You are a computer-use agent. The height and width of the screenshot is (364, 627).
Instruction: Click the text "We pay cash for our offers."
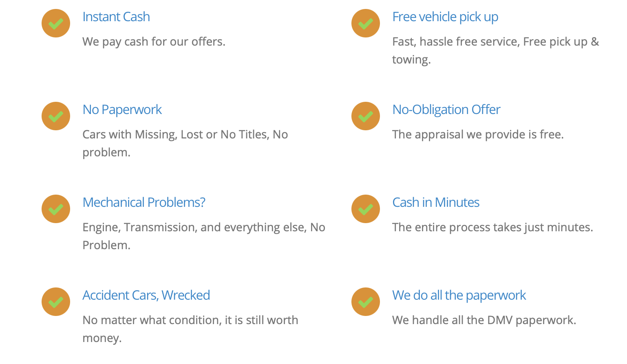coord(154,42)
